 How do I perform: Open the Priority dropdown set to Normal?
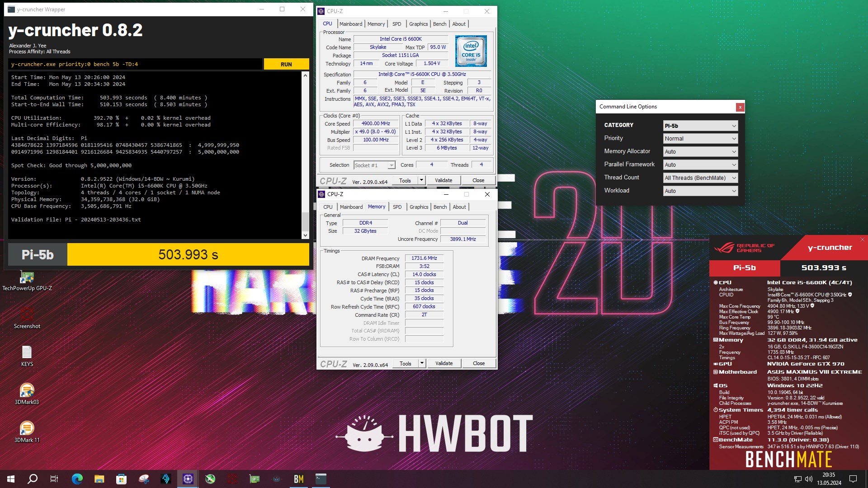(700, 139)
